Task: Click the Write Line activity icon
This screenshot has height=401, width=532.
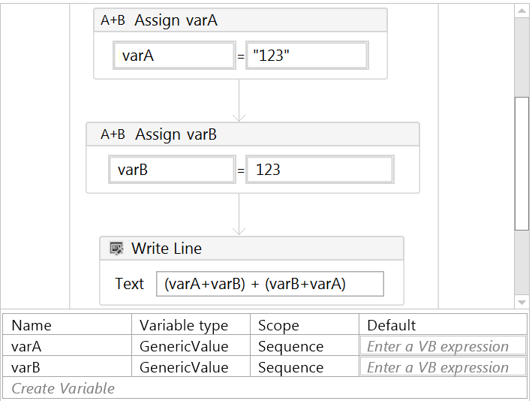Action: 116,249
